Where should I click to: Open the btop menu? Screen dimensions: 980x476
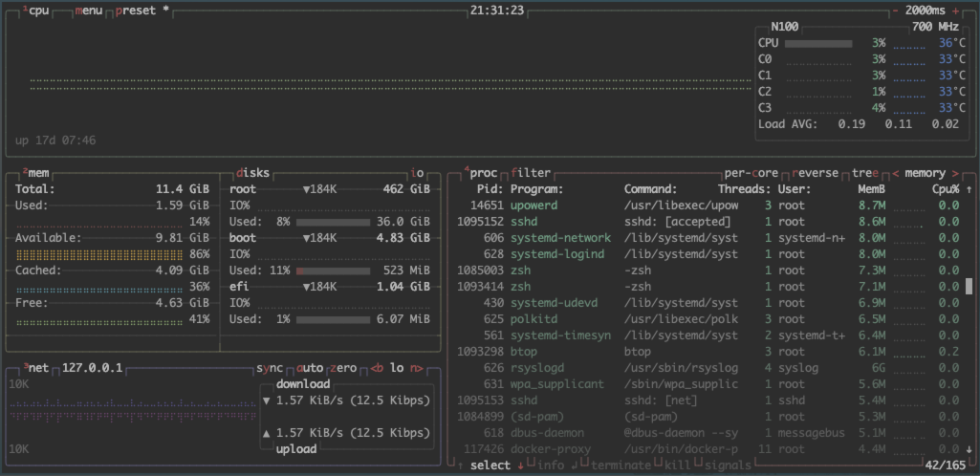88,11
